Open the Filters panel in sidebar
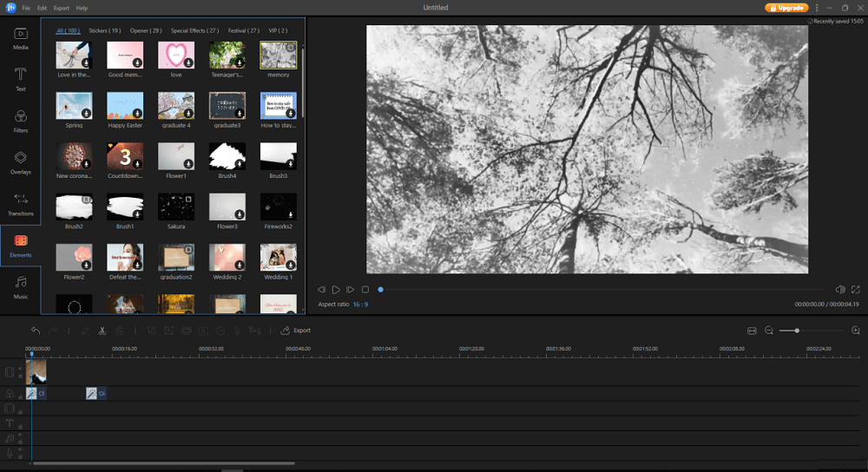 (20, 120)
